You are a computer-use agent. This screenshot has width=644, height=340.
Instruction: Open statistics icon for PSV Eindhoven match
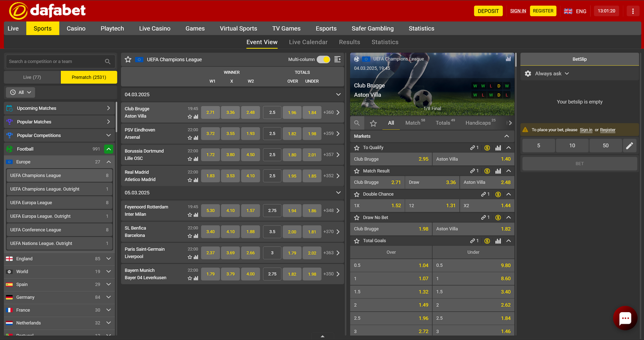click(196, 138)
